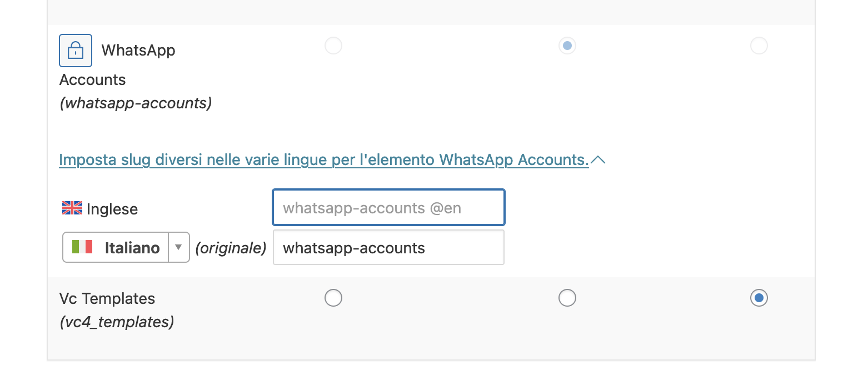Click the Italian flag in the language selector
This screenshot has height=370, width=868.
click(82, 247)
